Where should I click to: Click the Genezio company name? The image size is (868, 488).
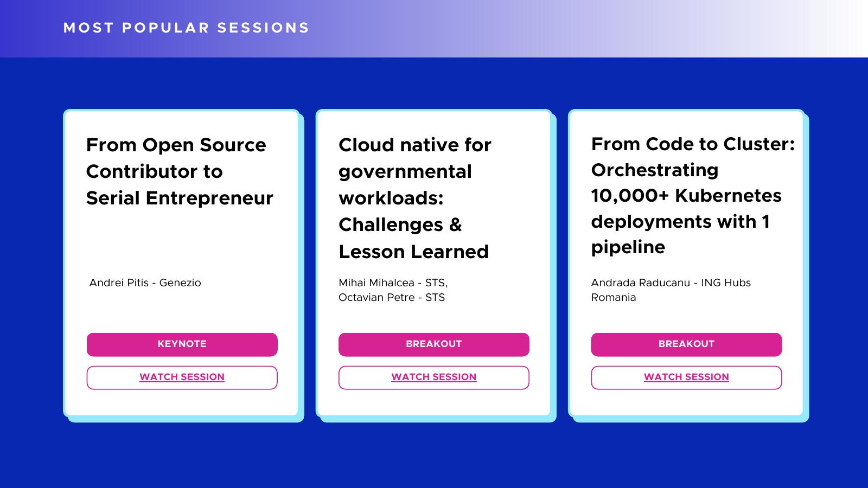[180, 283]
